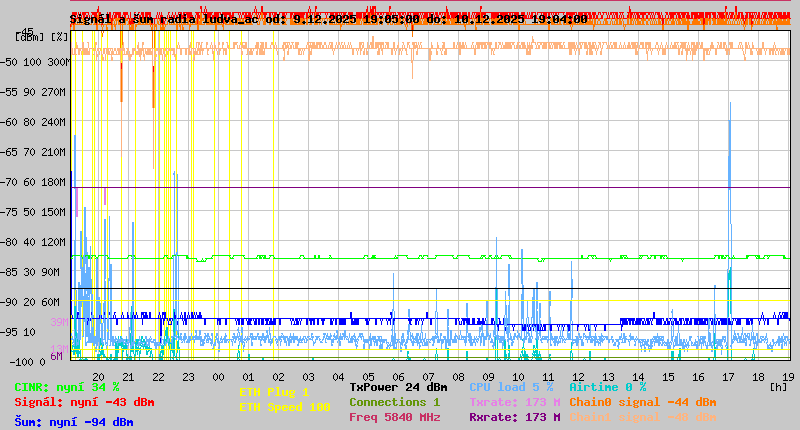Click the 'ETH Speed 100' legend entry
800x430 pixels.
click(285, 407)
